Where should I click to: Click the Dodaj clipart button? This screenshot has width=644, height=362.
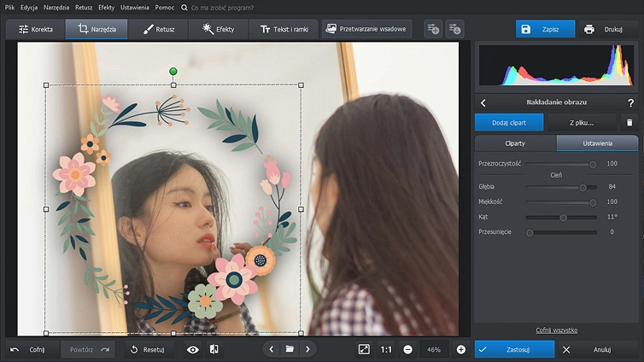coord(509,122)
